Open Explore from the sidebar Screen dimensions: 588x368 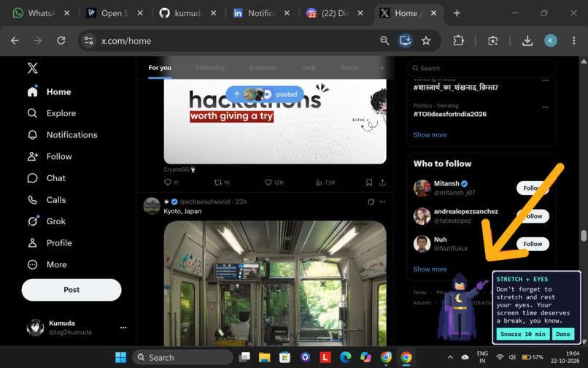(x=51, y=113)
